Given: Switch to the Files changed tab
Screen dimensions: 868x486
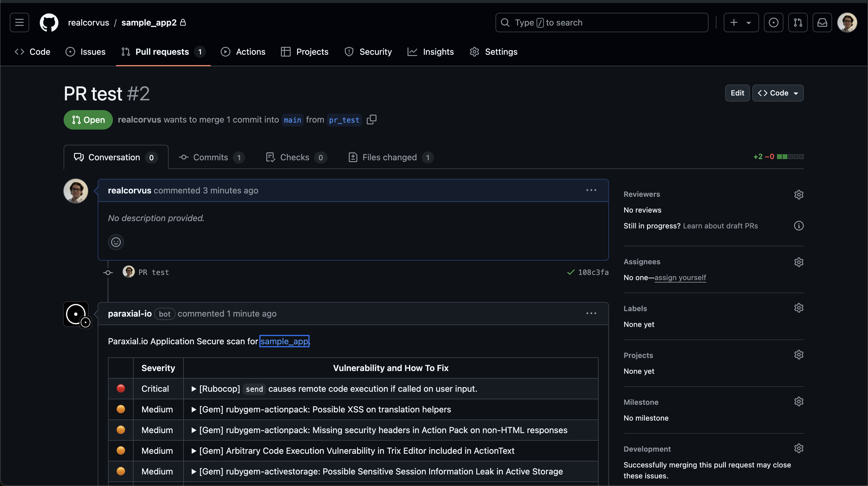Looking at the screenshot, I should 391,157.
